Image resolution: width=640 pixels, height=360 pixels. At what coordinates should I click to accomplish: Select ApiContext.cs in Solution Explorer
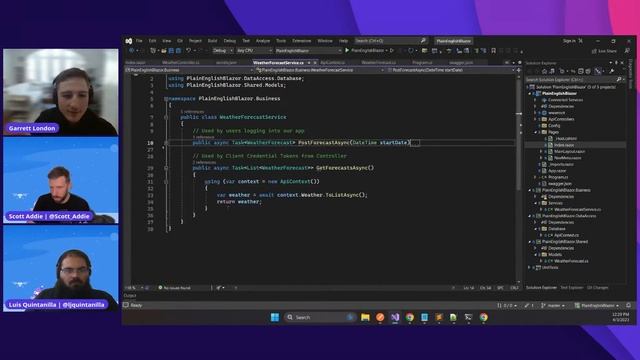click(566, 236)
